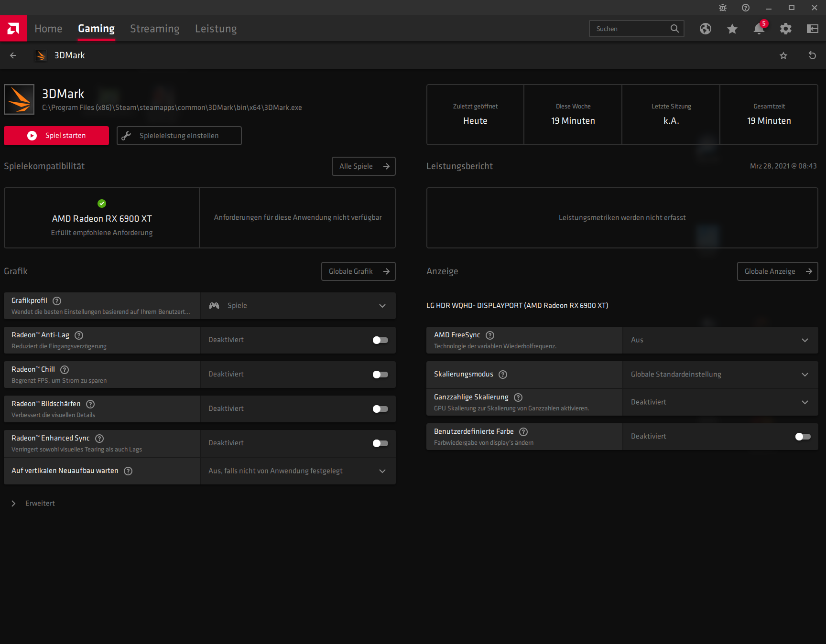Show help for Radeon Anti-Lag
Image resolution: width=826 pixels, height=644 pixels.
click(x=79, y=335)
